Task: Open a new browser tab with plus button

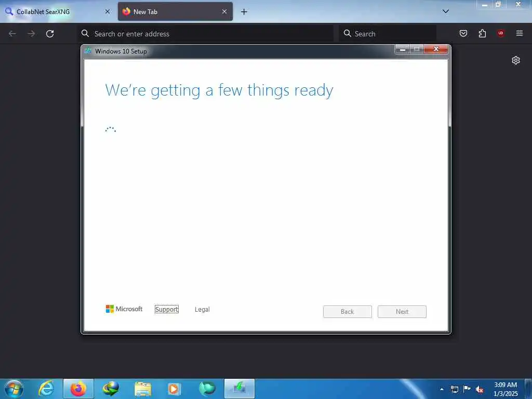Action: click(244, 12)
